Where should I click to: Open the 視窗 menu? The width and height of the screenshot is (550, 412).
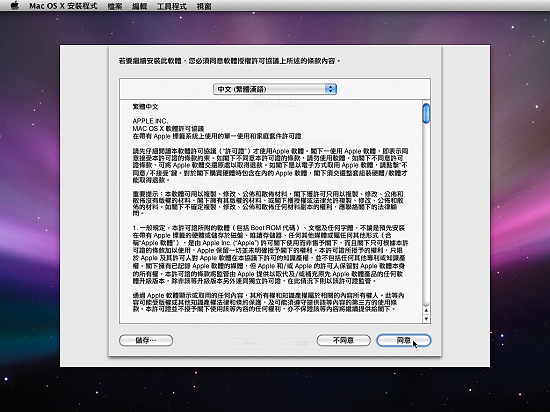coord(204,6)
